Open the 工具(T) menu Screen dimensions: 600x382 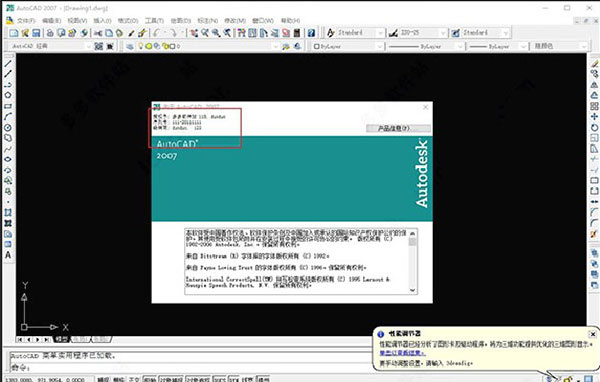pos(154,20)
